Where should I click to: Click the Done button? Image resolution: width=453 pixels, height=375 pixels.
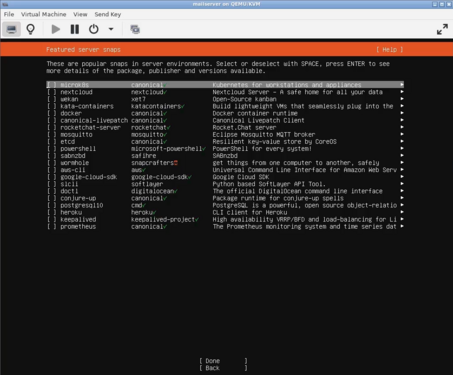(223, 361)
